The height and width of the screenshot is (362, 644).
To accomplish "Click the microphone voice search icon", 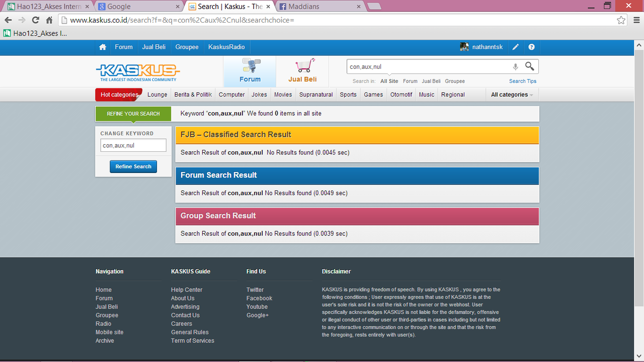I will tap(515, 66).
